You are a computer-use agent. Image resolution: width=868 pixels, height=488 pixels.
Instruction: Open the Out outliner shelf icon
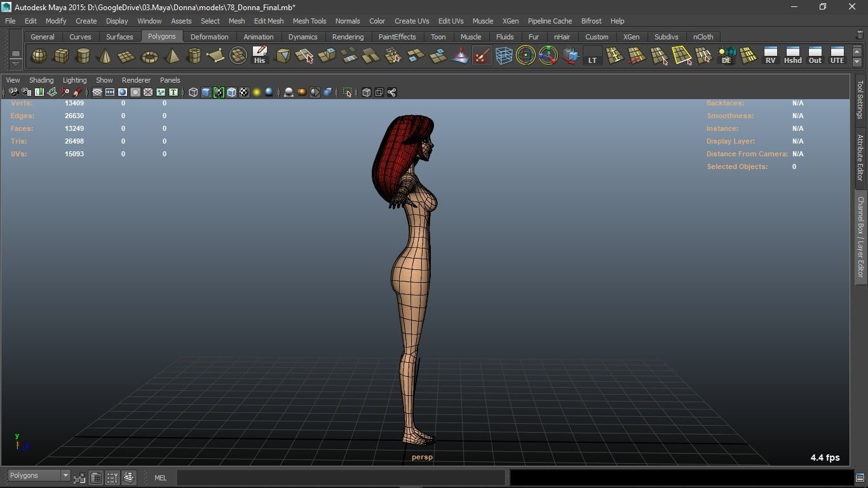click(815, 56)
